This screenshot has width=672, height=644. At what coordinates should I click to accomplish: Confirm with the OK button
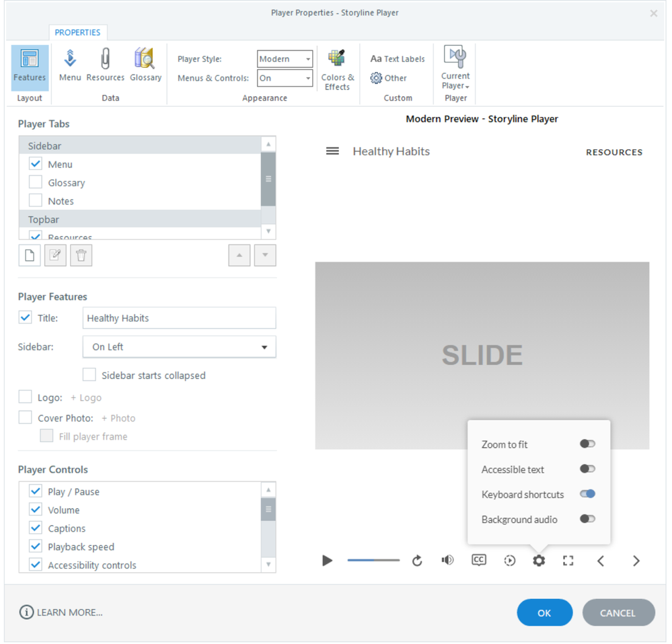[x=544, y=613]
